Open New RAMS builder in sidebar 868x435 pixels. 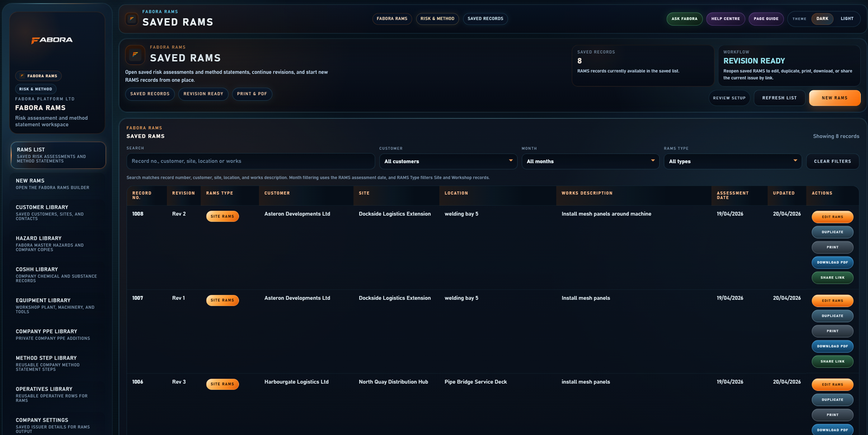58,184
